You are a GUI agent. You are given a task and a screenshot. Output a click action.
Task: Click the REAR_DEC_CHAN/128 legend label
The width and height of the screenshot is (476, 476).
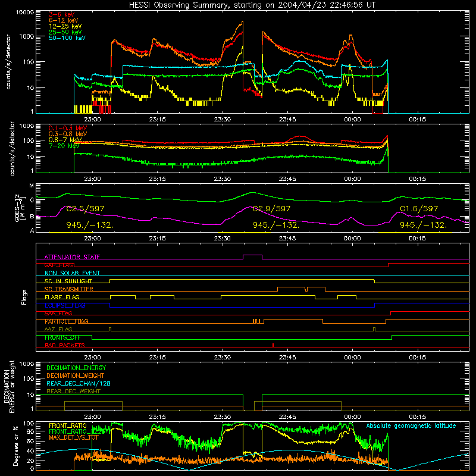[79, 383]
